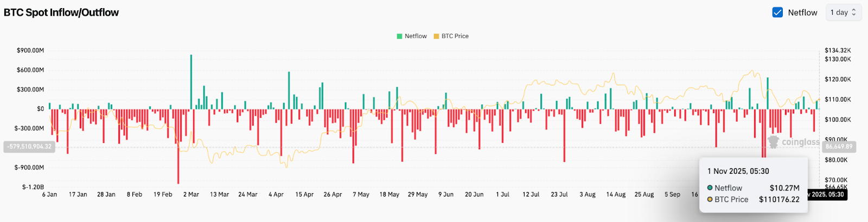Image resolution: width=868 pixels, height=222 pixels.
Task: Click the 1 Nov 2025, 05:30 tooltip header
Action: point(738,171)
